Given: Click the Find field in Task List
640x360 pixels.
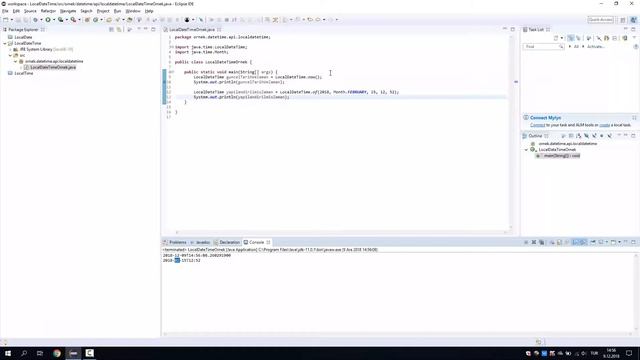Looking at the screenshot, I should pos(543,47).
